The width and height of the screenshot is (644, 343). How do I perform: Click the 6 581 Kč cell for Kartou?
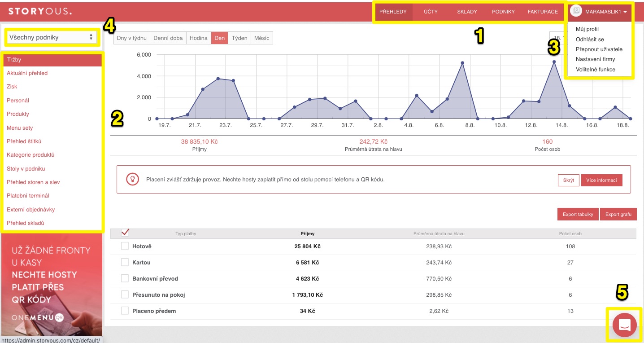coord(308,263)
